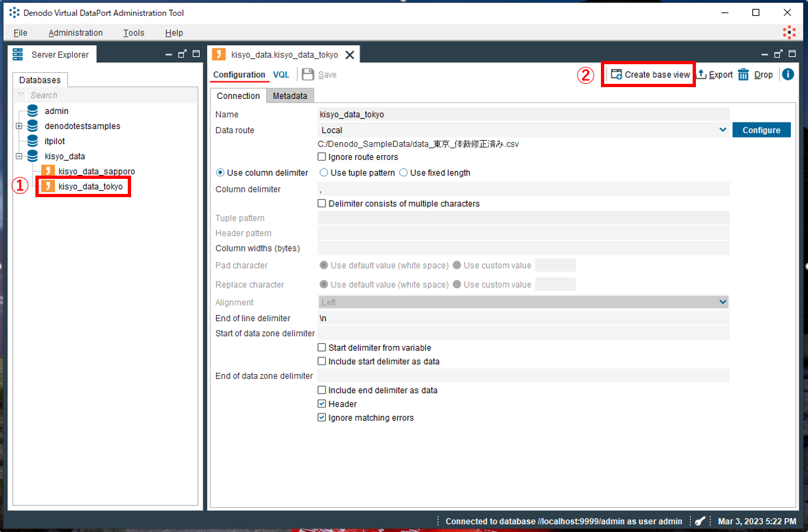This screenshot has height=532, width=808.
Task: Click the Export icon with upload arrow
Action: pyautogui.click(x=701, y=74)
